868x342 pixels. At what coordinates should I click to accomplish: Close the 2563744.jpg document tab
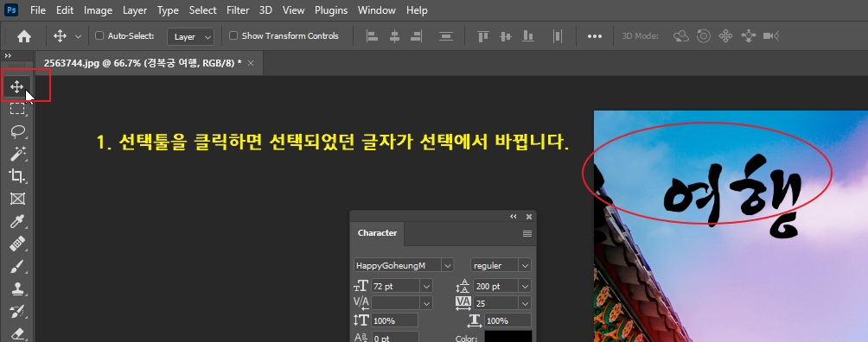coord(251,63)
